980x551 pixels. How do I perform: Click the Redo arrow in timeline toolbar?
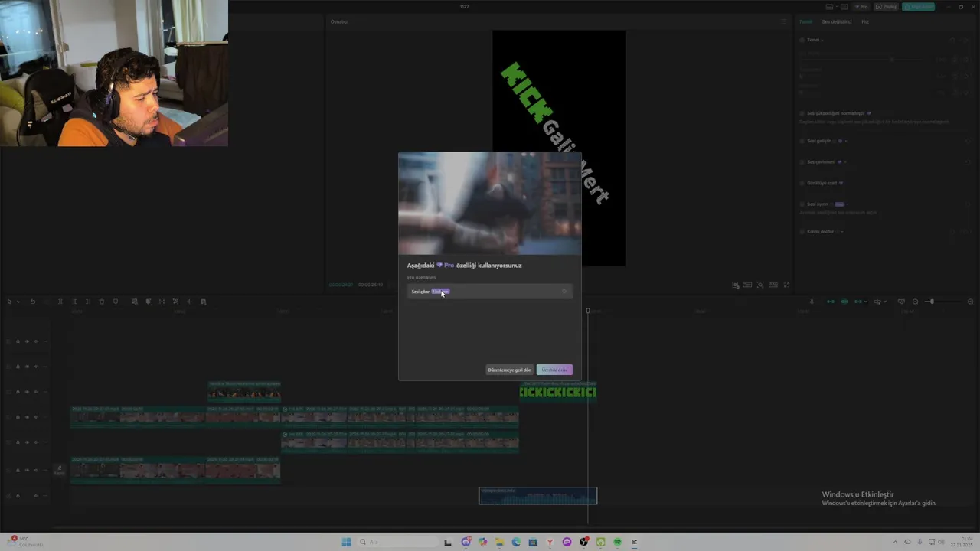coord(45,302)
